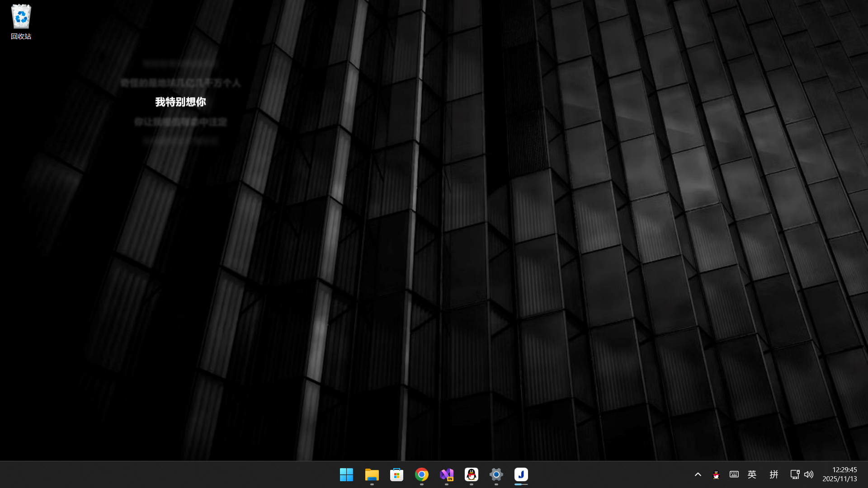Click the 2025/11/13 date in taskbar

840,479
